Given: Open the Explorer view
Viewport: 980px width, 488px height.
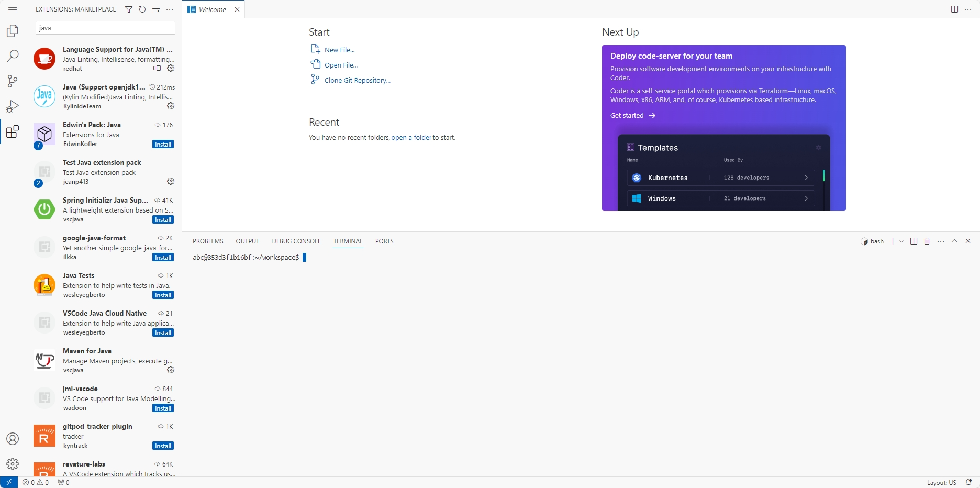Looking at the screenshot, I should [13, 31].
